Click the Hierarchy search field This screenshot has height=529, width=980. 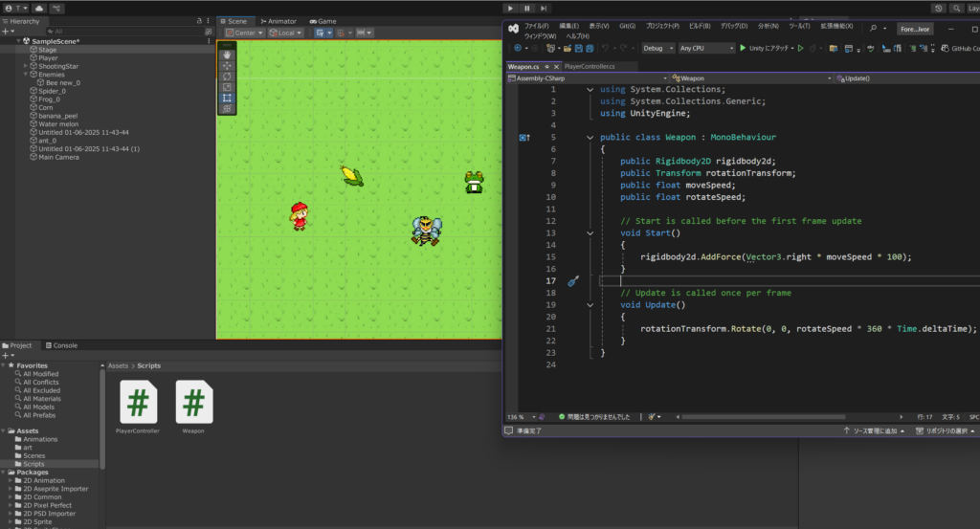click(115, 32)
